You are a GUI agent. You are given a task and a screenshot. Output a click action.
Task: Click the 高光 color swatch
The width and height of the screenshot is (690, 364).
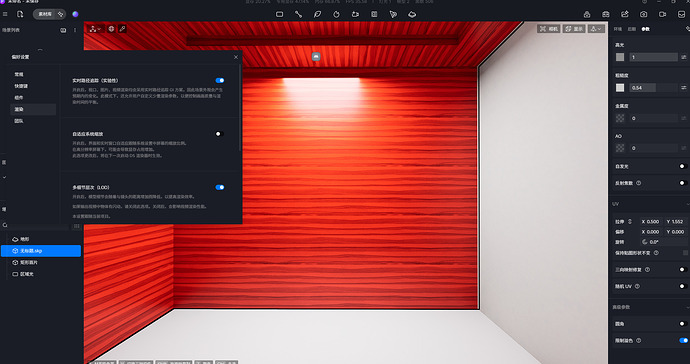tap(620, 57)
